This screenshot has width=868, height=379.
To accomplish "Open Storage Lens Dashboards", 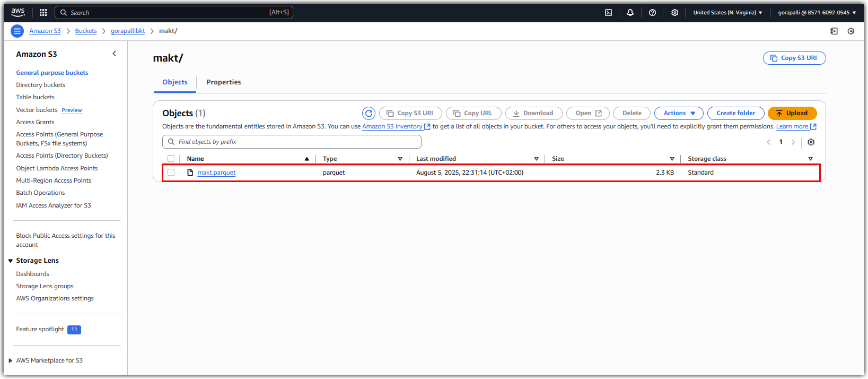I will [x=32, y=274].
